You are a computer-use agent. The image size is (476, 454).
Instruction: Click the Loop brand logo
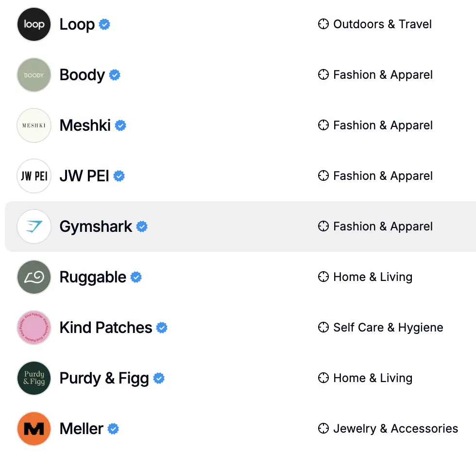click(x=34, y=24)
